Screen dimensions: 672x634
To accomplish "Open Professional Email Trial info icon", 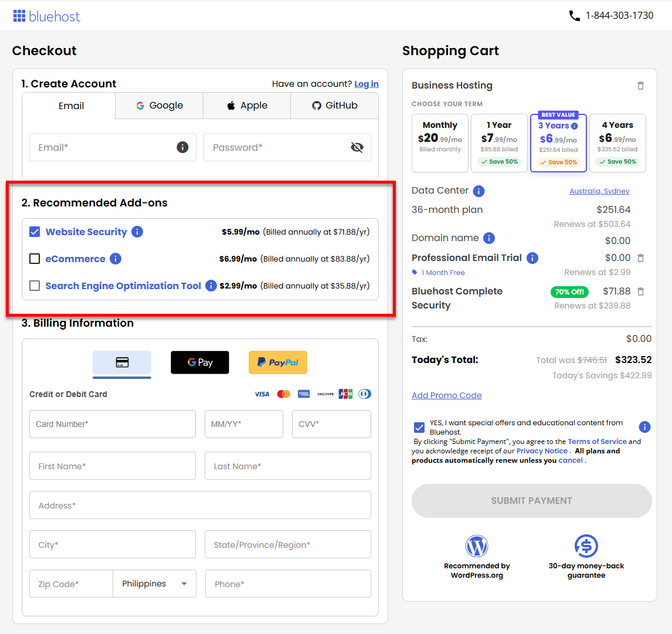I will point(532,258).
